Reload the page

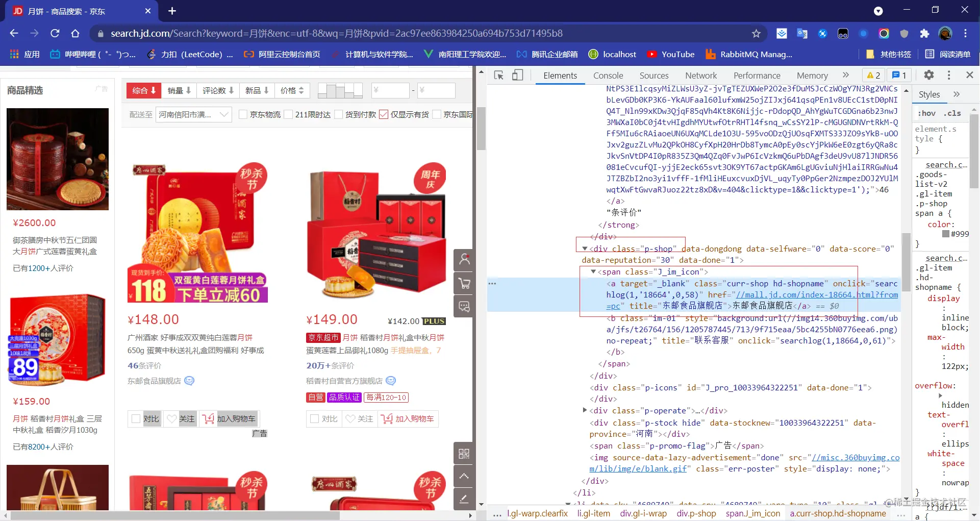click(55, 33)
